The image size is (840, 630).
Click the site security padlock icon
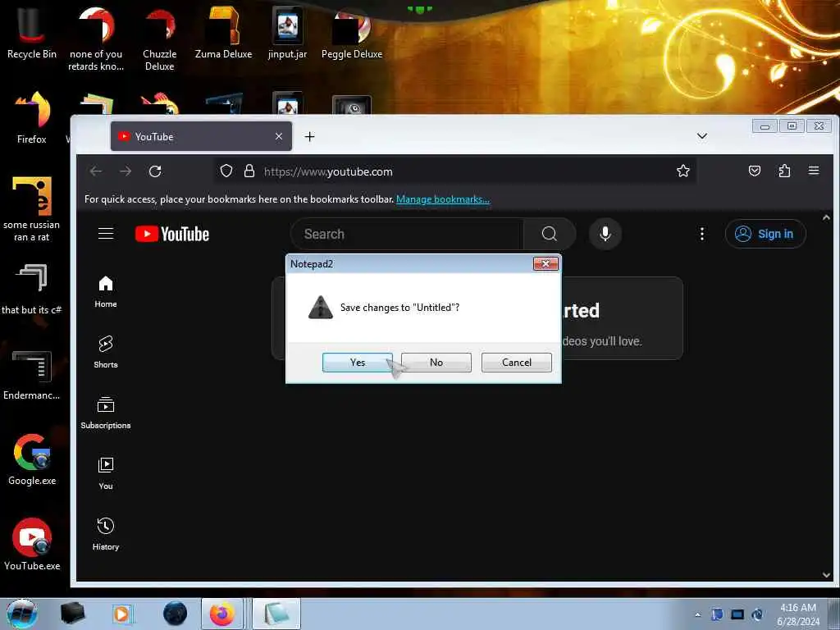[x=249, y=171]
